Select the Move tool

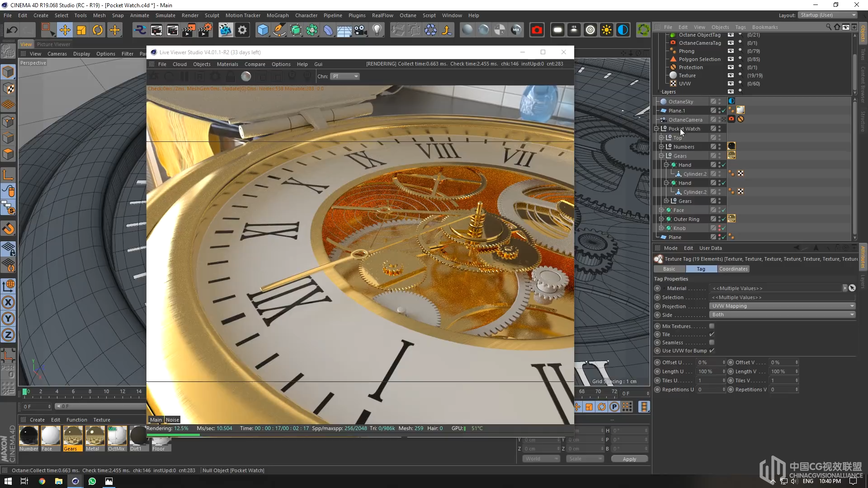pyautogui.click(x=65, y=30)
